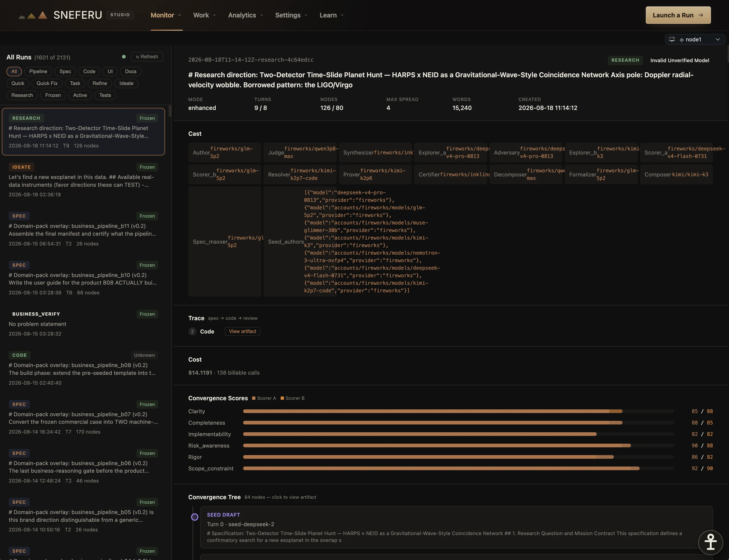Open the Analytics menu
The width and height of the screenshot is (729, 560).
[x=246, y=15]
